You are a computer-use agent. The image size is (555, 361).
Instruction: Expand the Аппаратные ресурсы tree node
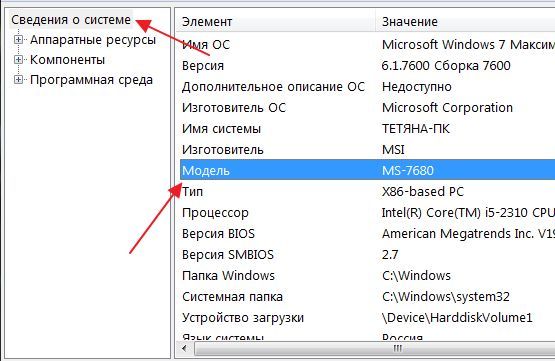[x=18, y=40]
